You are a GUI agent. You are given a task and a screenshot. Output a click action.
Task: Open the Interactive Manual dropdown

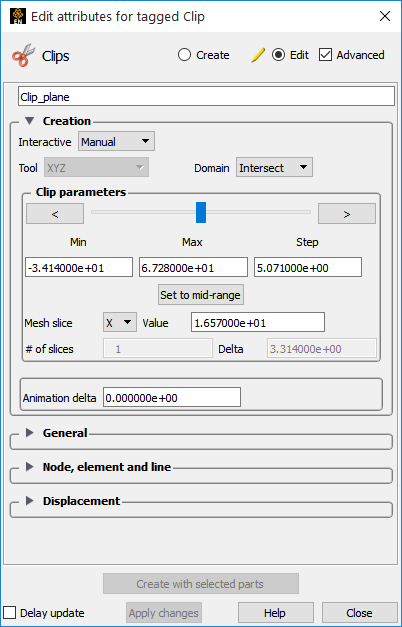[x=116, y=142]
